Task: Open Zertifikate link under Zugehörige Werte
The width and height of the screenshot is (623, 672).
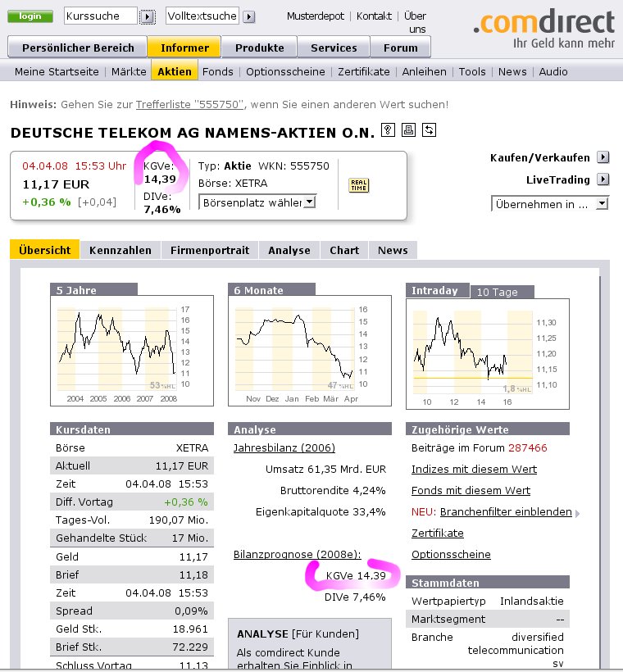Action: tap(438, 534)
